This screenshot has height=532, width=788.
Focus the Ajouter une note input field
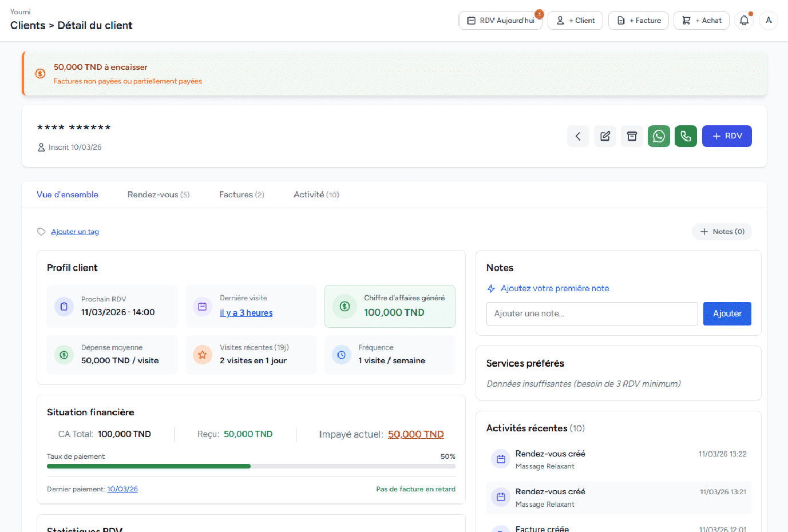click(x=592, y=313)
